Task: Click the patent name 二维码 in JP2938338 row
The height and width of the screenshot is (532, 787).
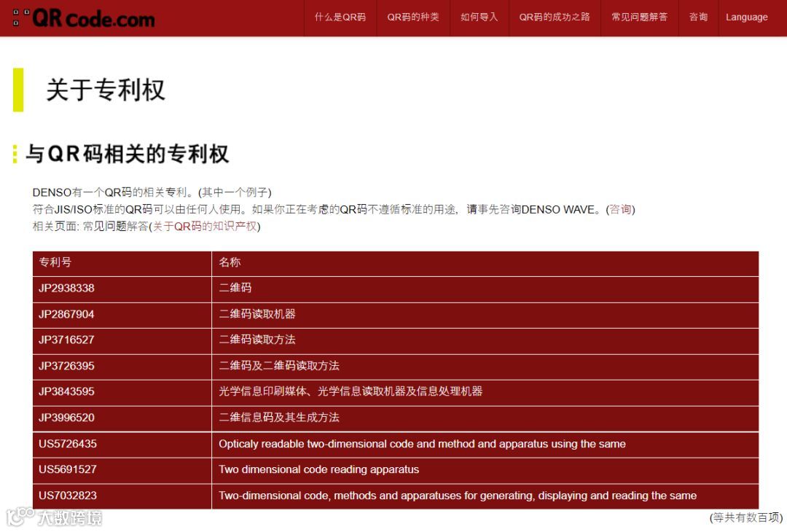Action: 235,288
